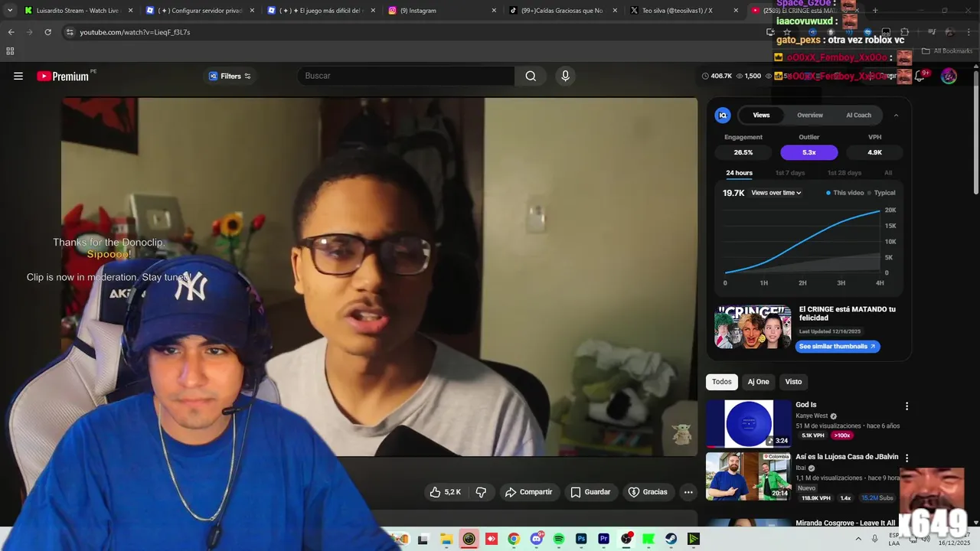The width and height of the screenshot is (980, 551).
Task: Open more actions three-dot button below video
Action: (688, 492)
